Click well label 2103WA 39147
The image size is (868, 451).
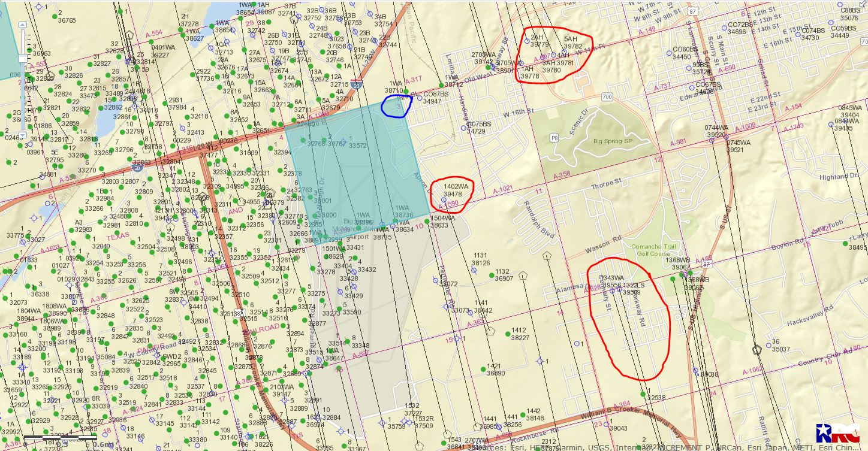coord(282,391)
